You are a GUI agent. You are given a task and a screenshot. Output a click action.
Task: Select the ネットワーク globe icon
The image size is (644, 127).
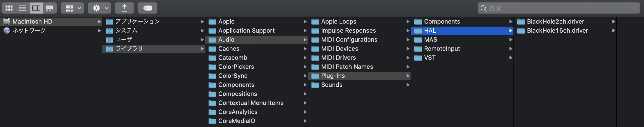coord(7,30)
